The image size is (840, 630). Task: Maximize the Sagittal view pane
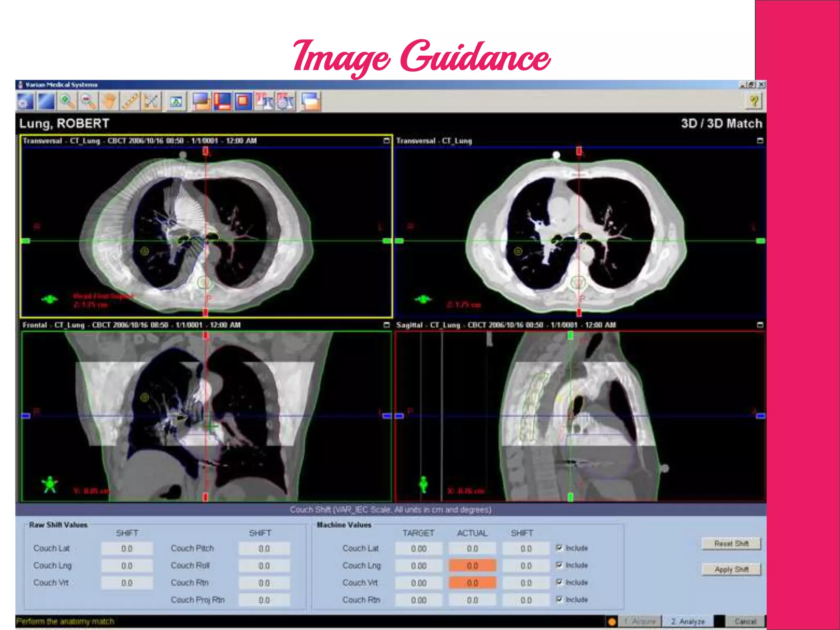[760, 325]
